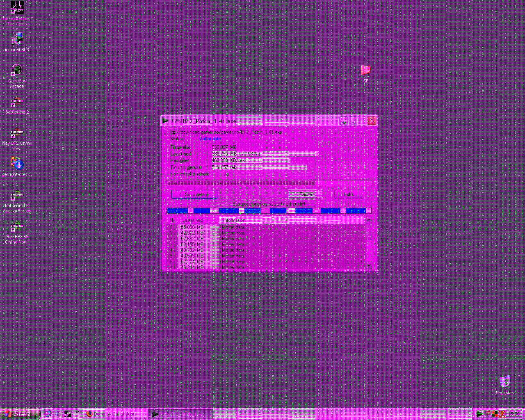Select segment row 6 with 52,274 MB
The width and height of the screenshot is (525, 420).
[x=266, y=261]
